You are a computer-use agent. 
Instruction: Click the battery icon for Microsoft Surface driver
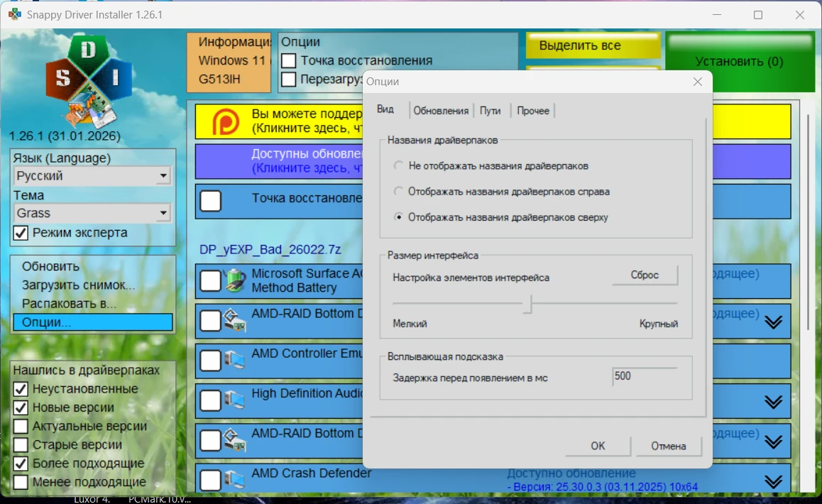click(x=234, y=281)
